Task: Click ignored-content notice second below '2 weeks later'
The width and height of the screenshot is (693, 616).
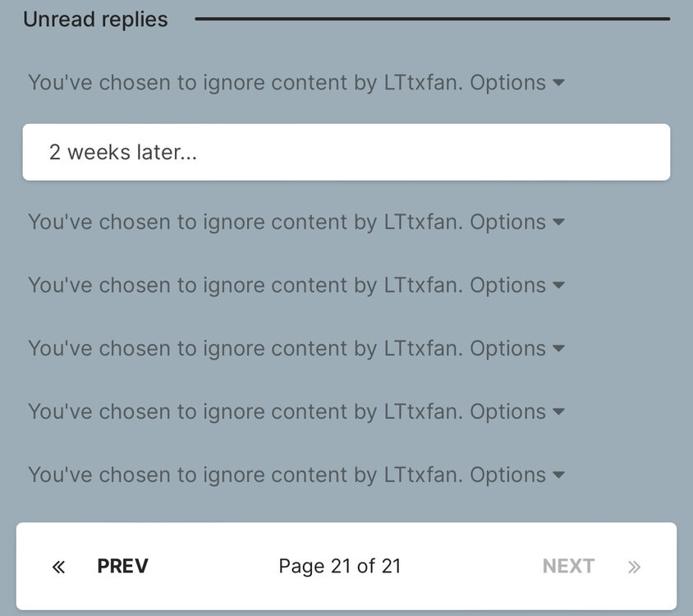Action: 245,285
